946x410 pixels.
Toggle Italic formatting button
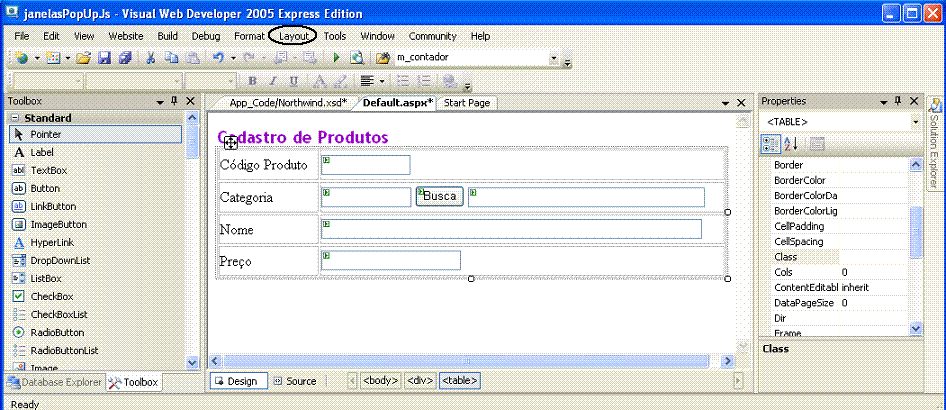point(272,81)
